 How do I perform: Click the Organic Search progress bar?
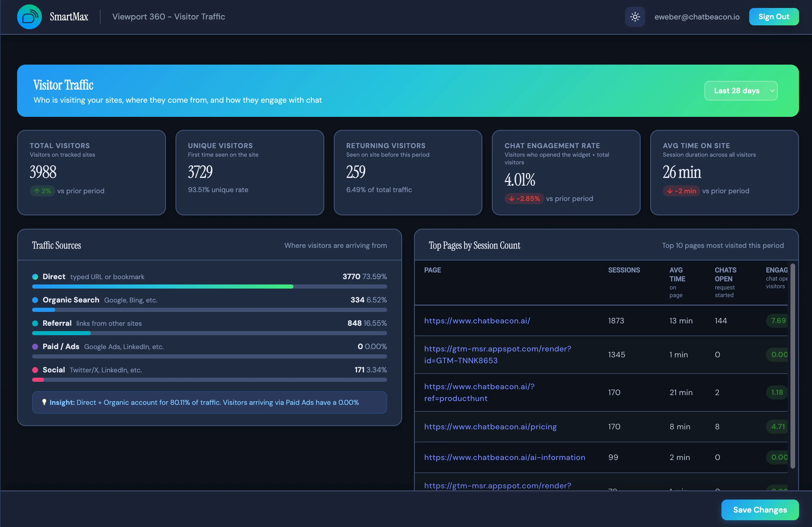(x=209, y=310)
